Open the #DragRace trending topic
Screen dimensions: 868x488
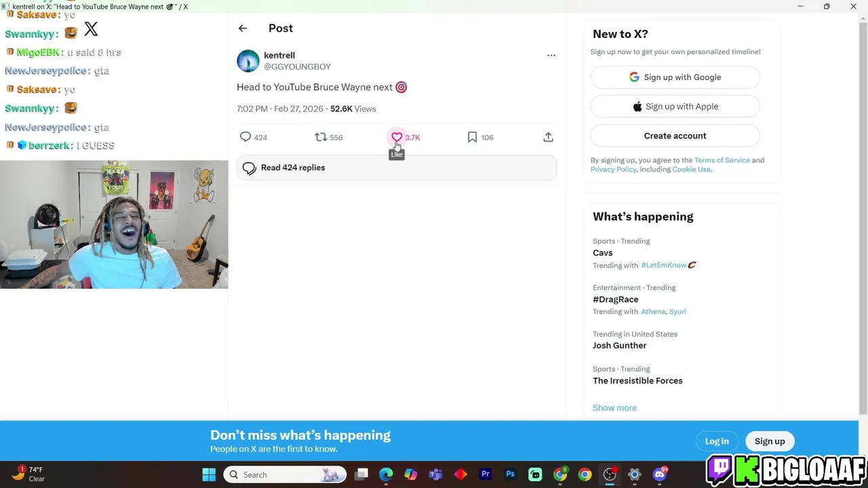[616, 299]
